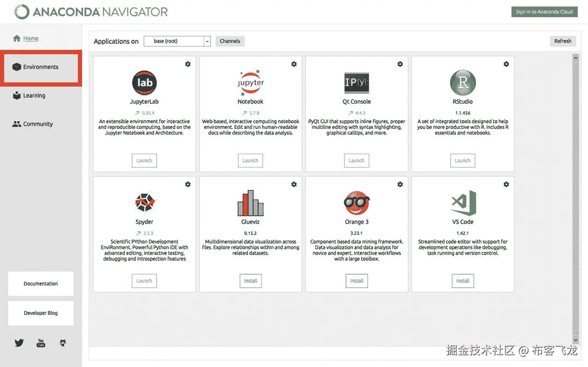Click the Community people icon
Image resolution: width=588 pixels, height=367 pixels.
point(17,124)
